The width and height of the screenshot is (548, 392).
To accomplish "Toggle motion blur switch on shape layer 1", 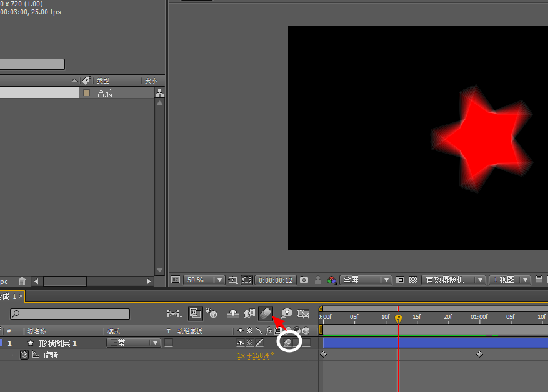I will (288, 343).
